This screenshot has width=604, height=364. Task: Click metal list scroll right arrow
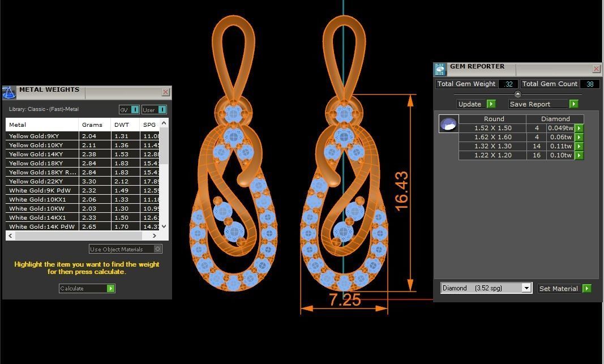click(x=154, y=235)
